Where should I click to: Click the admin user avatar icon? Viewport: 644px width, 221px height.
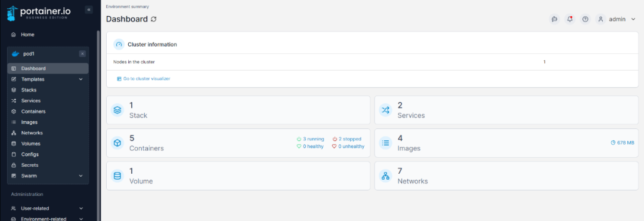click(x=601, y=19)
